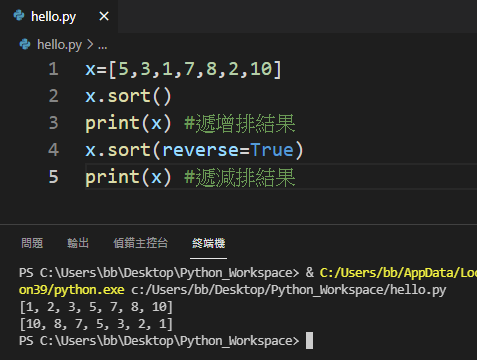Close the hello.py editor tab
The image size is (477, 360).
104,16
